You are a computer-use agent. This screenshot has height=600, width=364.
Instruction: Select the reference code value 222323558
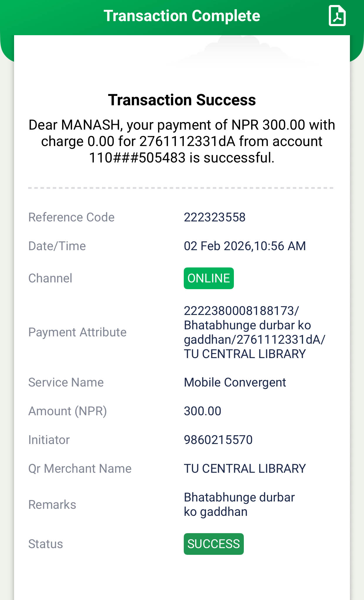[x=215, y=217]
